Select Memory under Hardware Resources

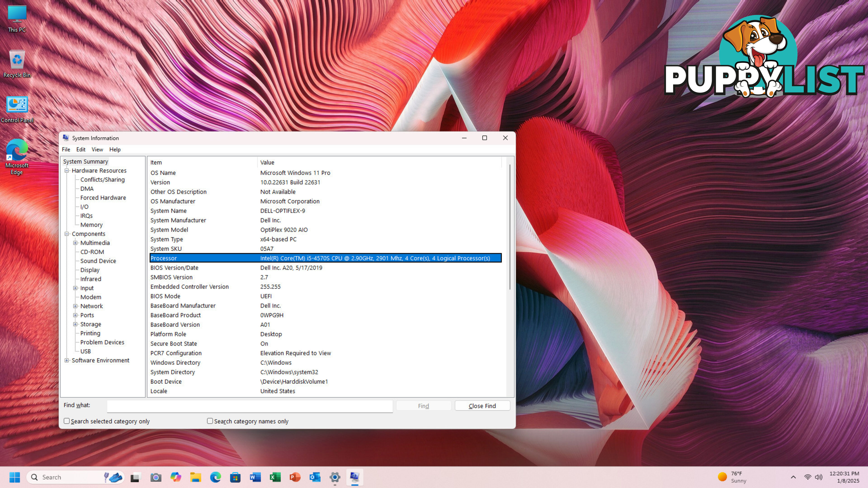coord(91,225)
